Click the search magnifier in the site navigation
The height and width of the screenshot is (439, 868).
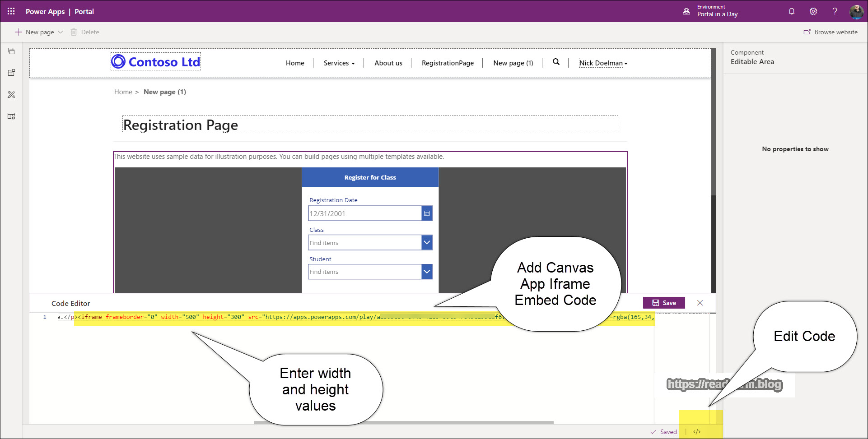tap(555, 63)
